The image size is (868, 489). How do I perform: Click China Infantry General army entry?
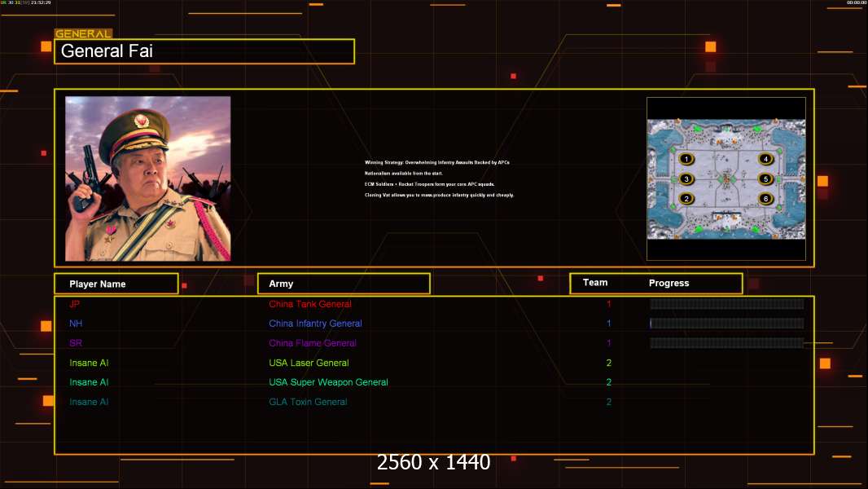[x=315, y=324]
